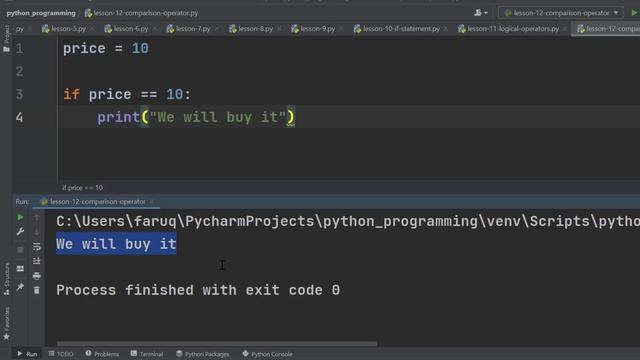Open the Favorites tool window with the star
Viewport: 640px width, 360px height.
[6, 324]
